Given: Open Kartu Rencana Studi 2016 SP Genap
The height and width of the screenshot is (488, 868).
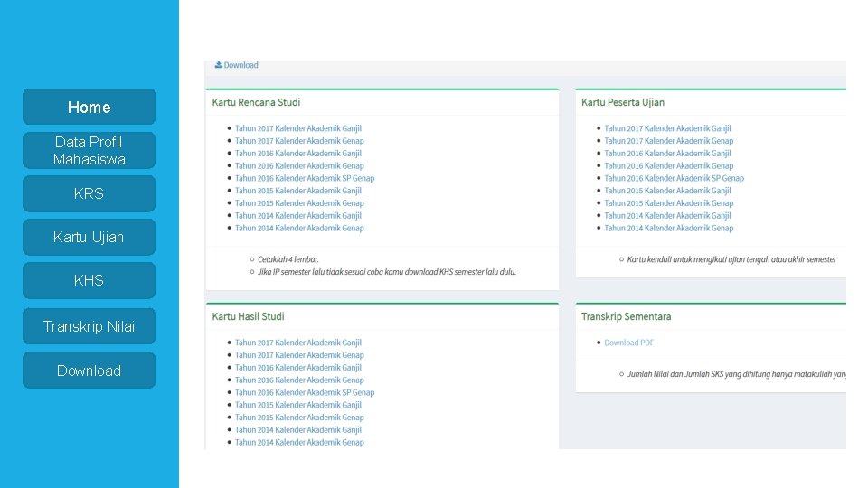Looking at the screenshot, I should click(x=305, y=178).
